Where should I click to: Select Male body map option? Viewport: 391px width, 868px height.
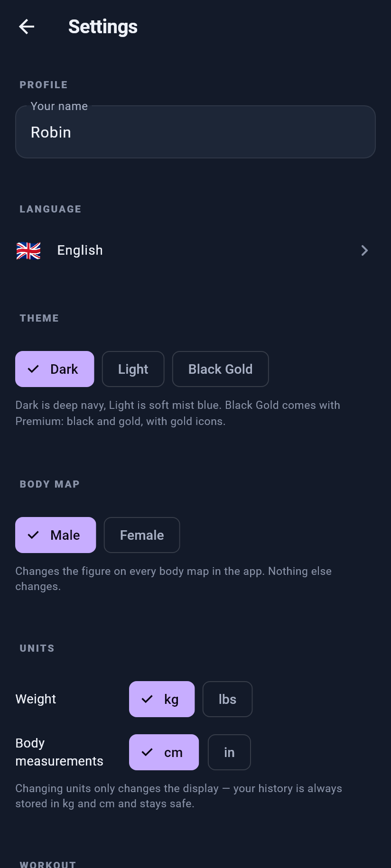tap(56, 535)
